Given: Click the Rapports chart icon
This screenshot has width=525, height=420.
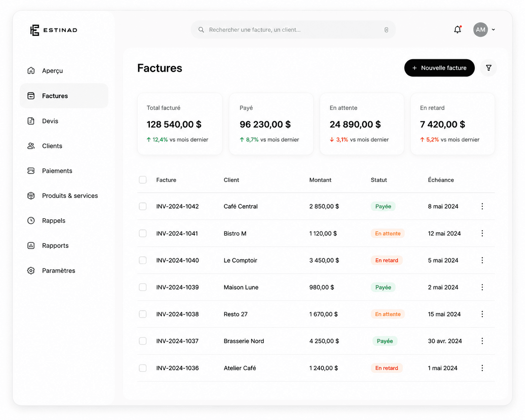Looking at the screenshot, I should (x=31, y=246).
